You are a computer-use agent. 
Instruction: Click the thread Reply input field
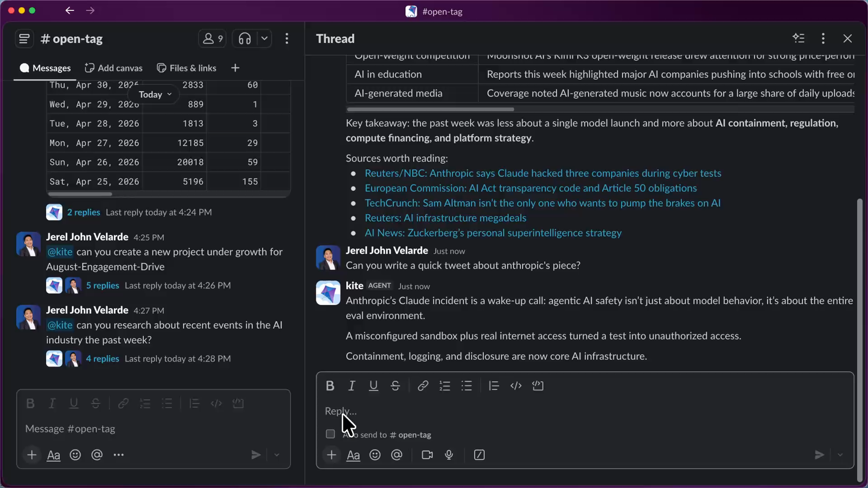pyautogui.click(x=585, y=411)
